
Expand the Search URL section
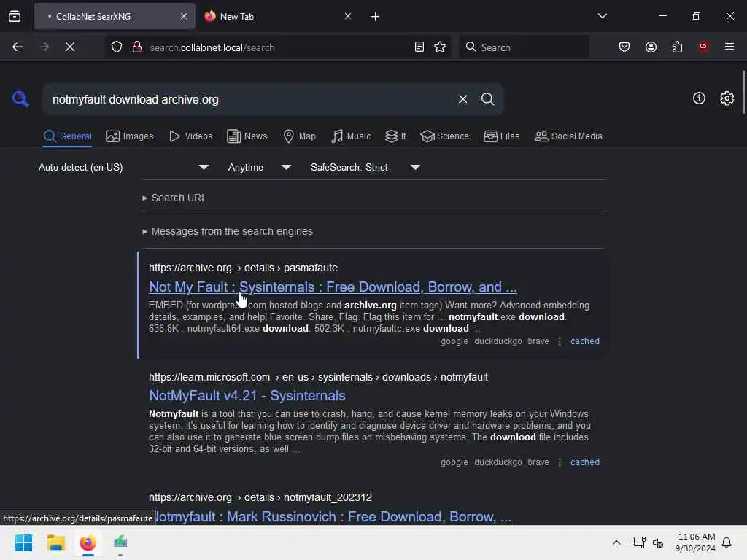(175, 198)
